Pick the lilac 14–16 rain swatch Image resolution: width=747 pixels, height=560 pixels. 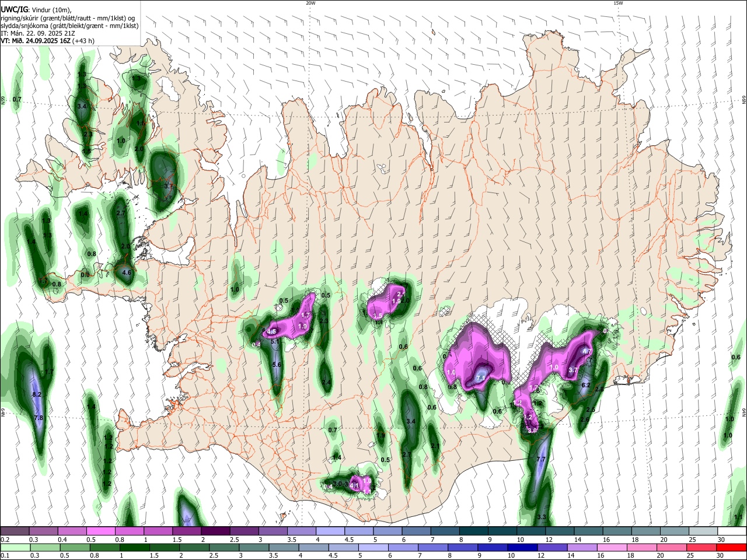click(583, 547)
